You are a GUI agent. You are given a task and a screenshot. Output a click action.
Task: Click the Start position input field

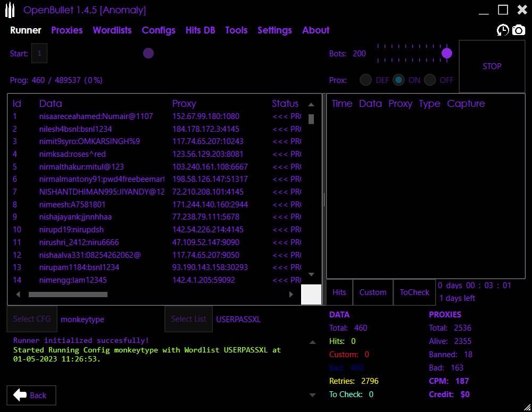[x=39, y=53]
